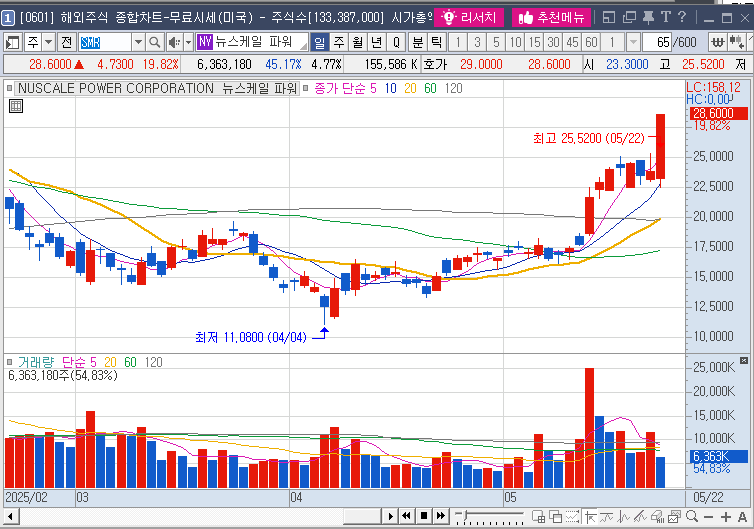Select the 60 interval button
Viewport: 754px width, 529px height.
591,42
